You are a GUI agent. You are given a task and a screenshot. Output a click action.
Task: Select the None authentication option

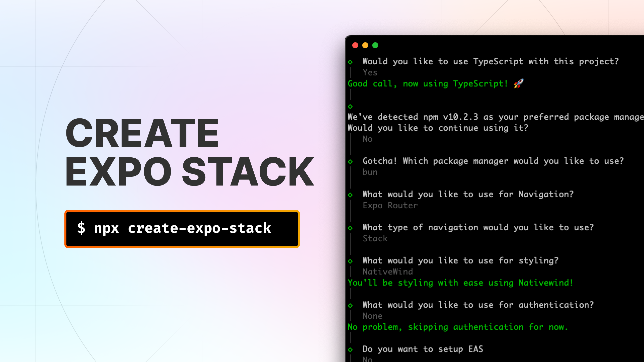pyautogui.click(x=373, y=316)
